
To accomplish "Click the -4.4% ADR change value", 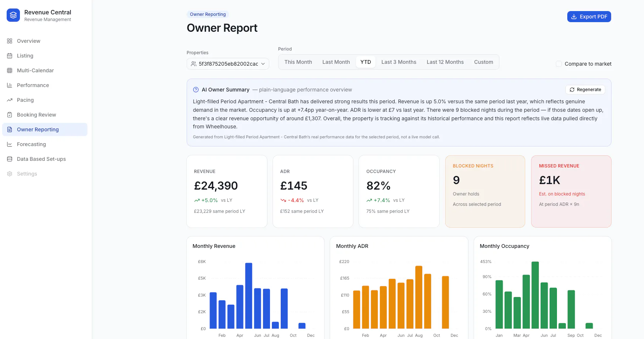I will 296,200.
